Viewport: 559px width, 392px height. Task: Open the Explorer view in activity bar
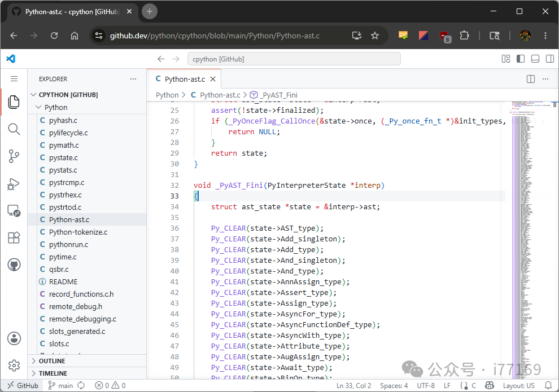(x=14, y=102)
